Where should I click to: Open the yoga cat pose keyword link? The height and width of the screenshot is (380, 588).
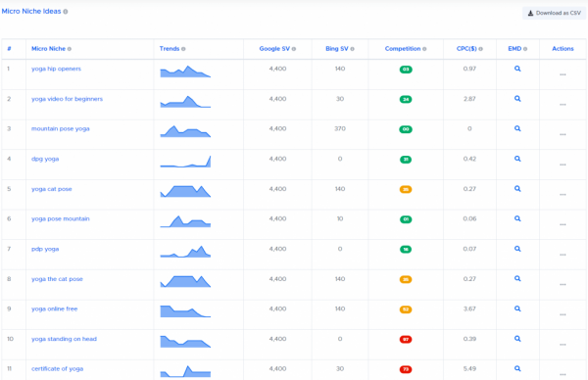(x=51, y=189)
